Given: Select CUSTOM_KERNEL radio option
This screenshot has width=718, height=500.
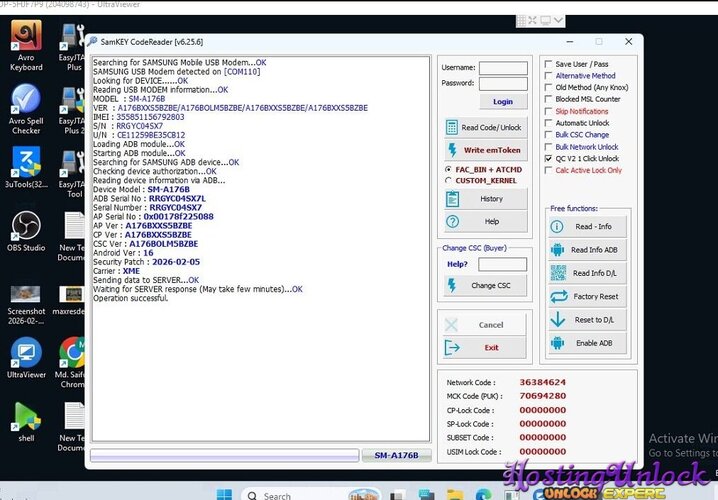Looking at the screenshot, I should click(x=448, y=180).
